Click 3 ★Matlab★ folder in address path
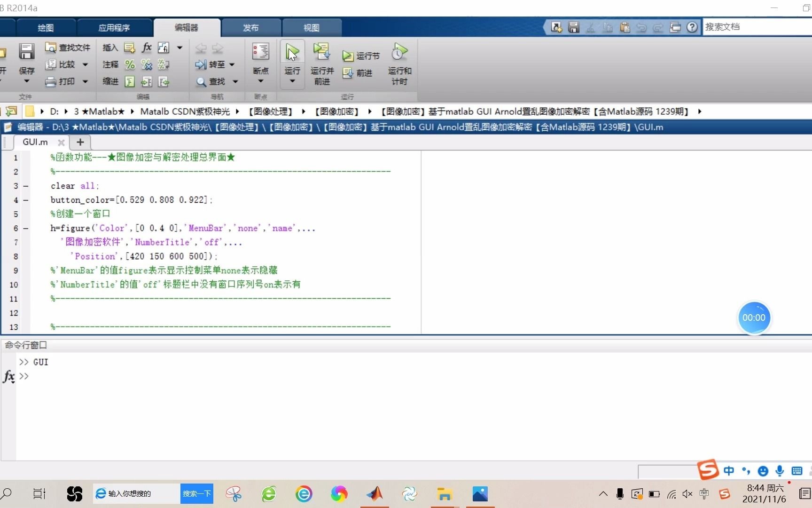This screenshot has width=812, height=508. (x=99, y=111)
